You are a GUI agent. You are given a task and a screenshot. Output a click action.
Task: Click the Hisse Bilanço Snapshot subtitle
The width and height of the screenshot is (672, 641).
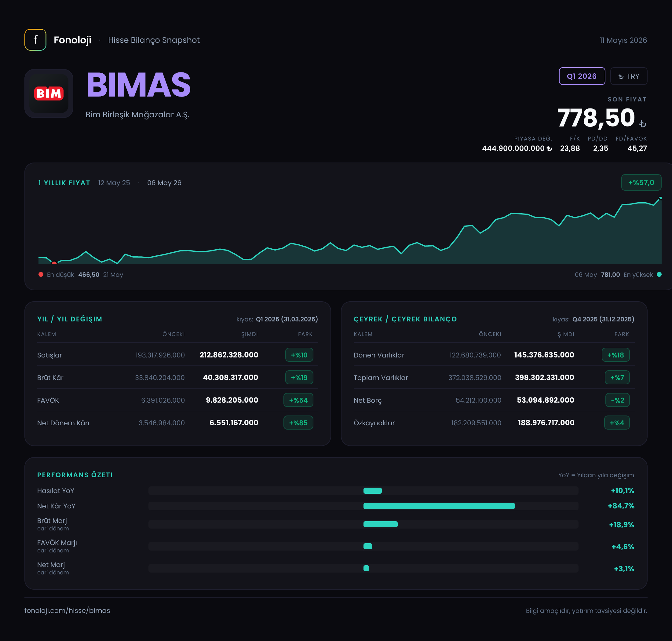(x=154, y=40)
